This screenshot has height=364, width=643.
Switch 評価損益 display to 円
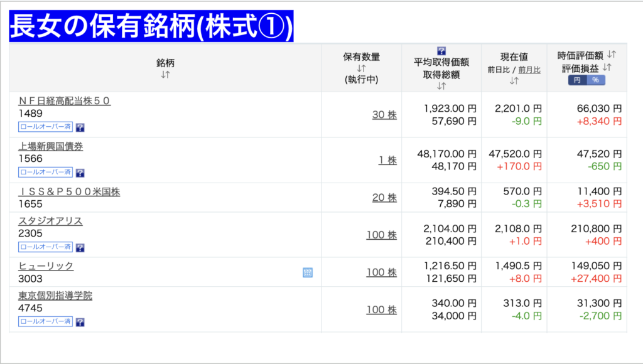578,80
